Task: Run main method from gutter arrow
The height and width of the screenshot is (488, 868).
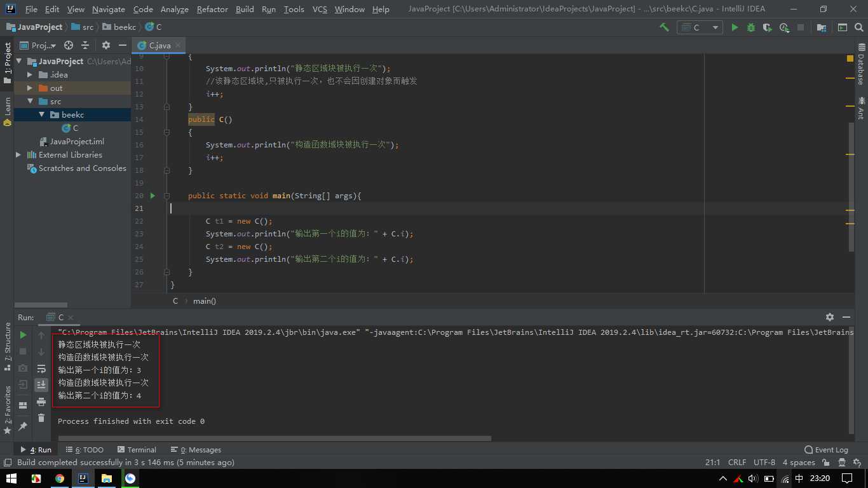Action: [153, 196]
